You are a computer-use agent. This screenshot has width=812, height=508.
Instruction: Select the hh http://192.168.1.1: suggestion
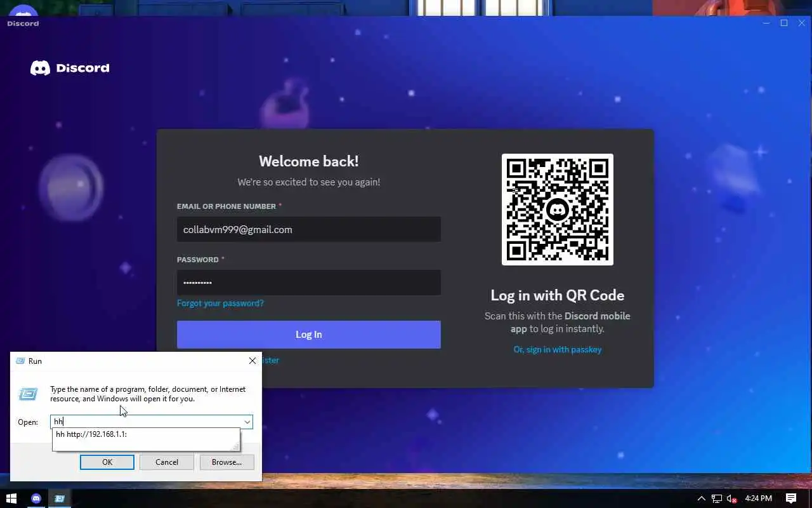146,434
